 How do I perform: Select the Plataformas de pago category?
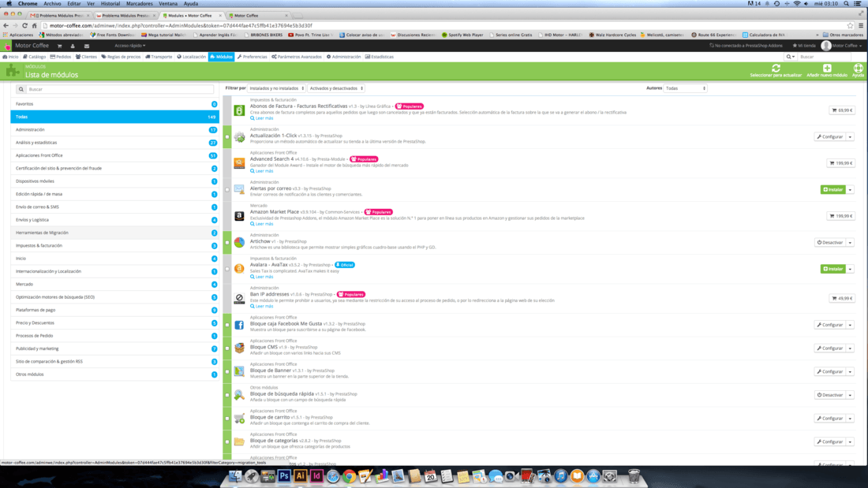pyautogui.click(x=114, y=310)
